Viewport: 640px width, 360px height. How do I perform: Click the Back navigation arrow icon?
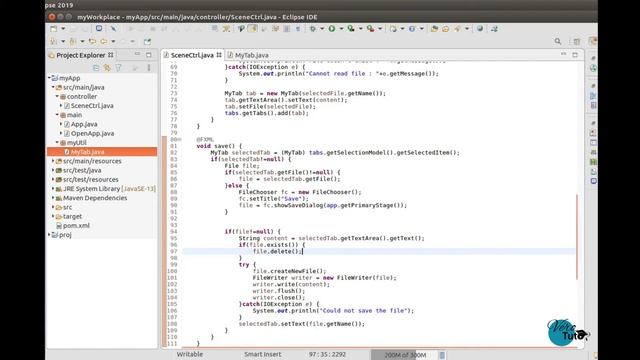tap(104, 41)
